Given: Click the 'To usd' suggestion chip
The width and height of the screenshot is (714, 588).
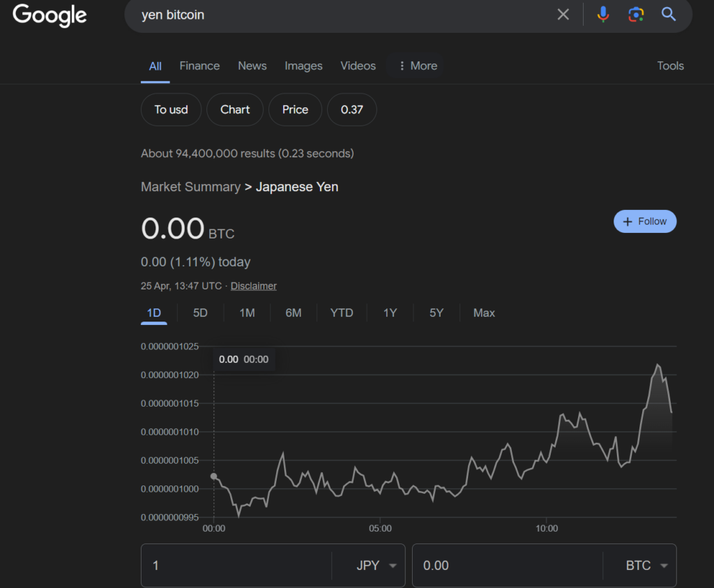Looking at the screenshot, I should [171, 110].
